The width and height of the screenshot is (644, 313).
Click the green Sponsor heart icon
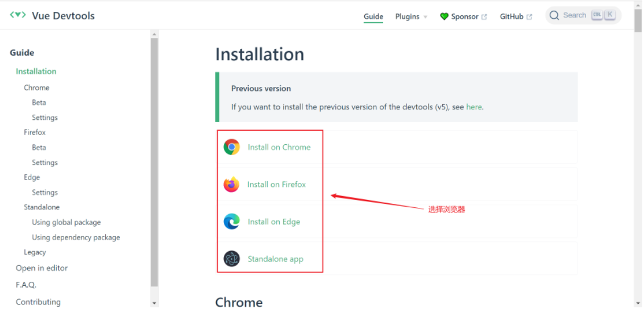point(444,16)
